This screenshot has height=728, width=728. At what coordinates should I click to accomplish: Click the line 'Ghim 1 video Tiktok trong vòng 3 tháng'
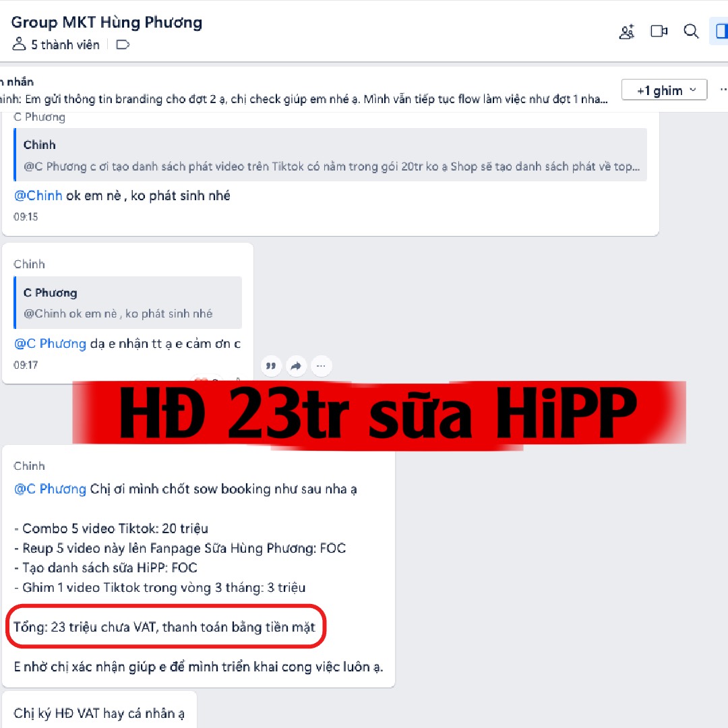coord(160,587)
